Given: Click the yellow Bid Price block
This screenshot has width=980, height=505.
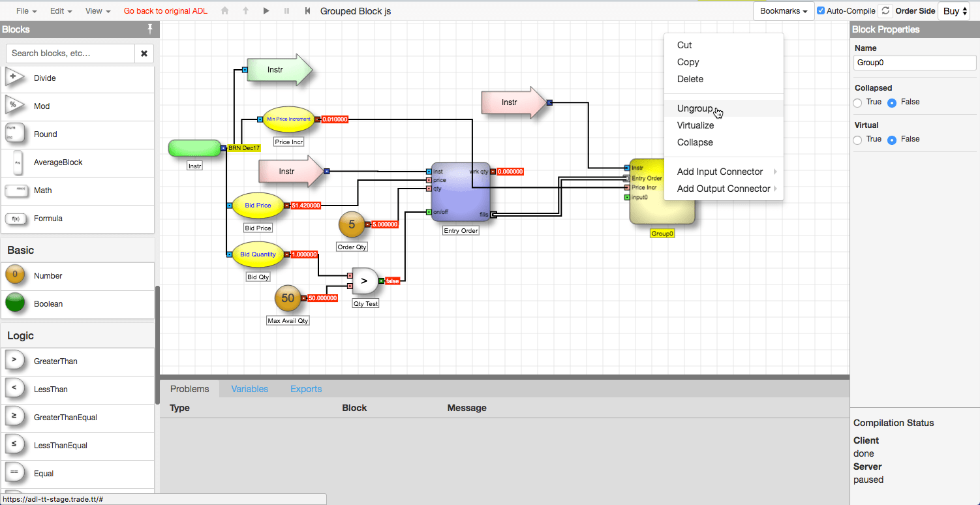Looking at the screenshot, I should pyautogui.click(x=258, y=205).
